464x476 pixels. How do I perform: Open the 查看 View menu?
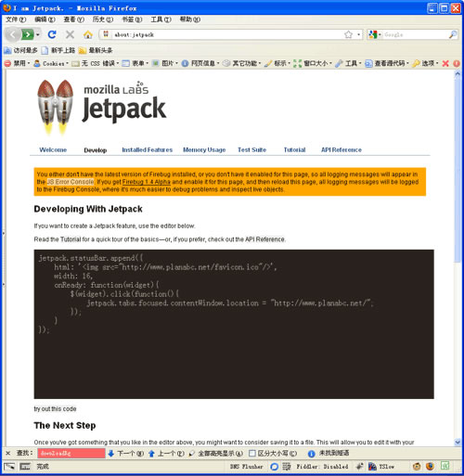(73, 19)
